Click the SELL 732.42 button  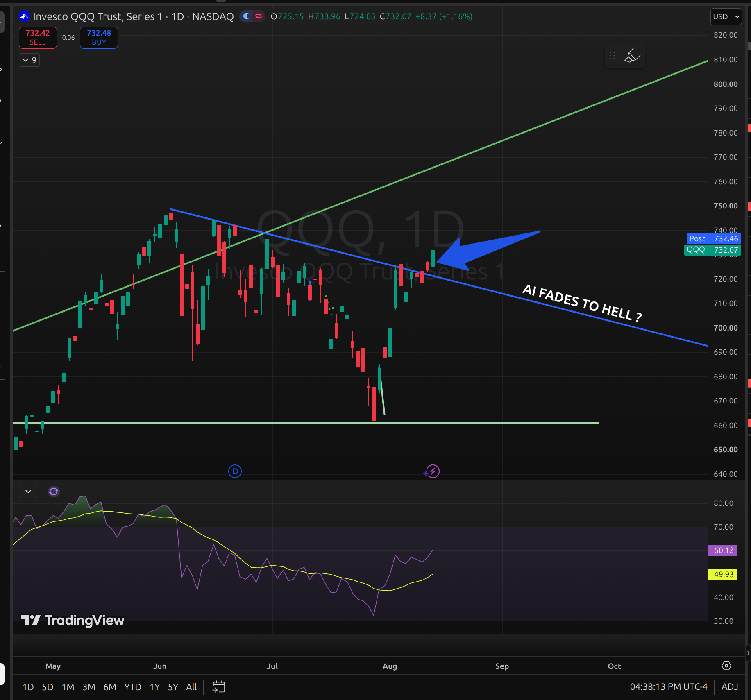pyautogui.click(x=38, y=38)
